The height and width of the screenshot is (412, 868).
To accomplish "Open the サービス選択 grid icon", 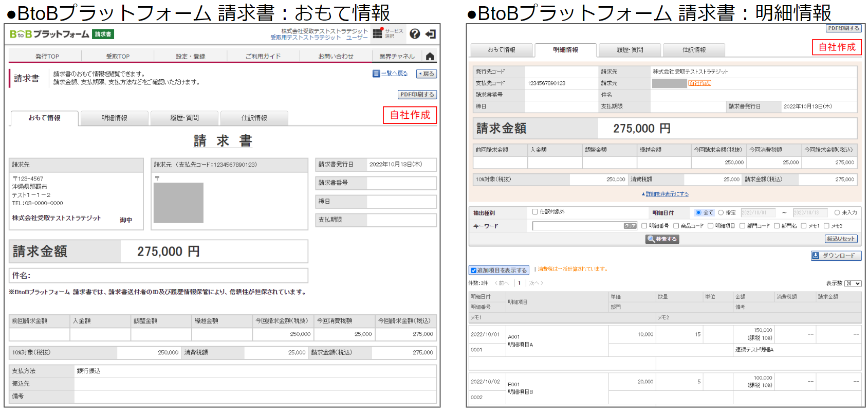I will (378, 33).
